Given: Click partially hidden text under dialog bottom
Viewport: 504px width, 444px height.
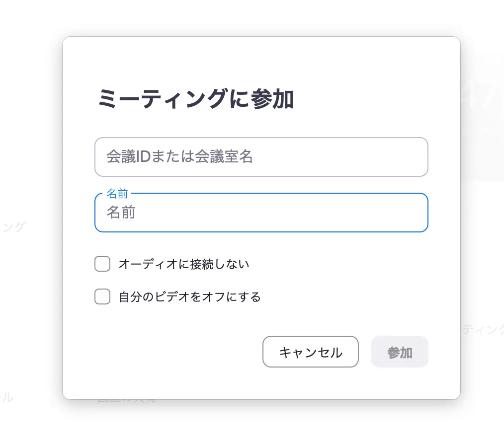Looking at the screenshot, I should 127,401.
